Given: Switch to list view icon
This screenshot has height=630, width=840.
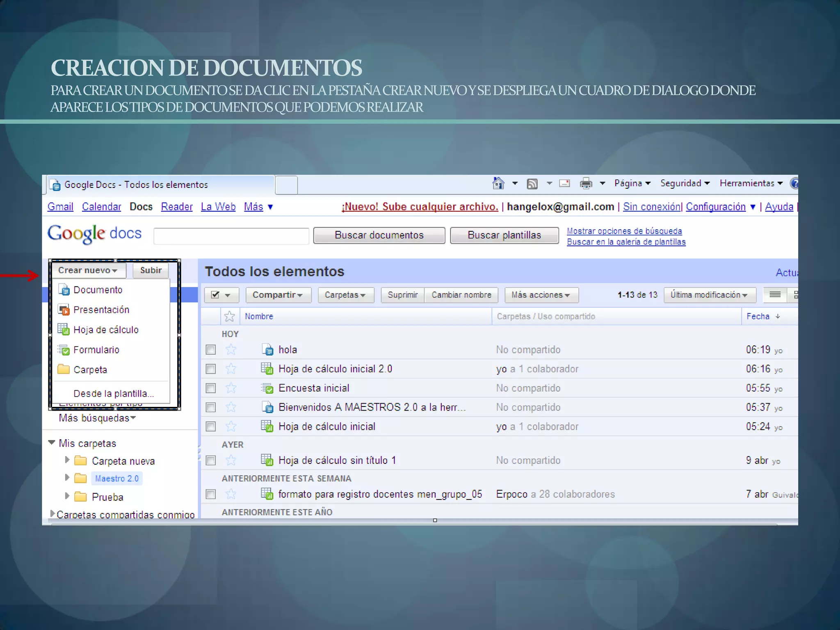Looking at the screenshot, I should (775, 294).
